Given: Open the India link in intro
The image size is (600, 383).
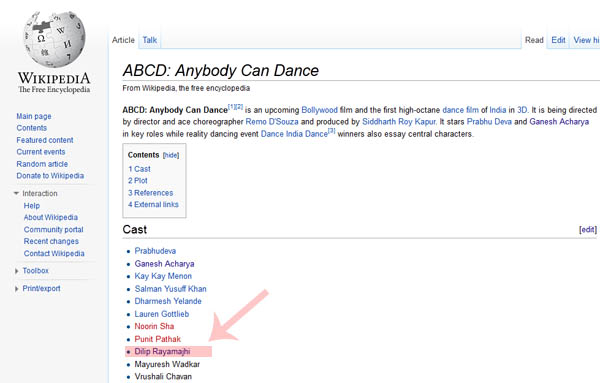Looking at the screenshot, I should coord(497,110).
